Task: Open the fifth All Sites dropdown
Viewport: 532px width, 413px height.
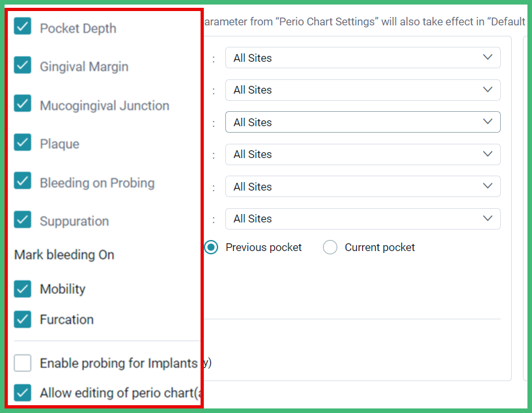Action: point(362,187)
